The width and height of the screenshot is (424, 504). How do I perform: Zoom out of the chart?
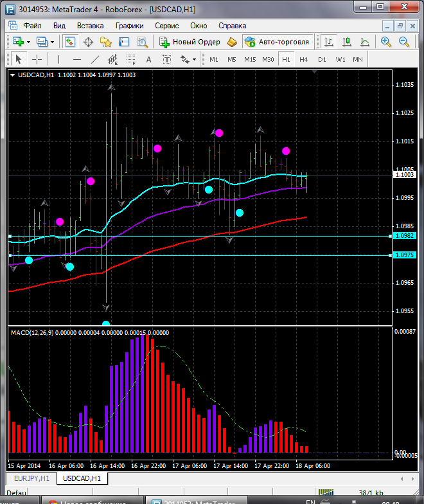[405, 42]
